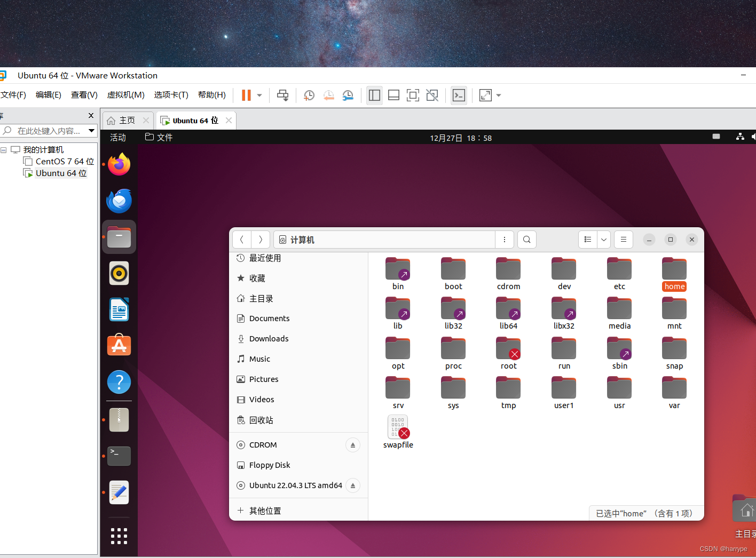Open the Archive Manager dock icon
Image resolution: width=756 pixels, height=558 pixels.
coord(119,420)
